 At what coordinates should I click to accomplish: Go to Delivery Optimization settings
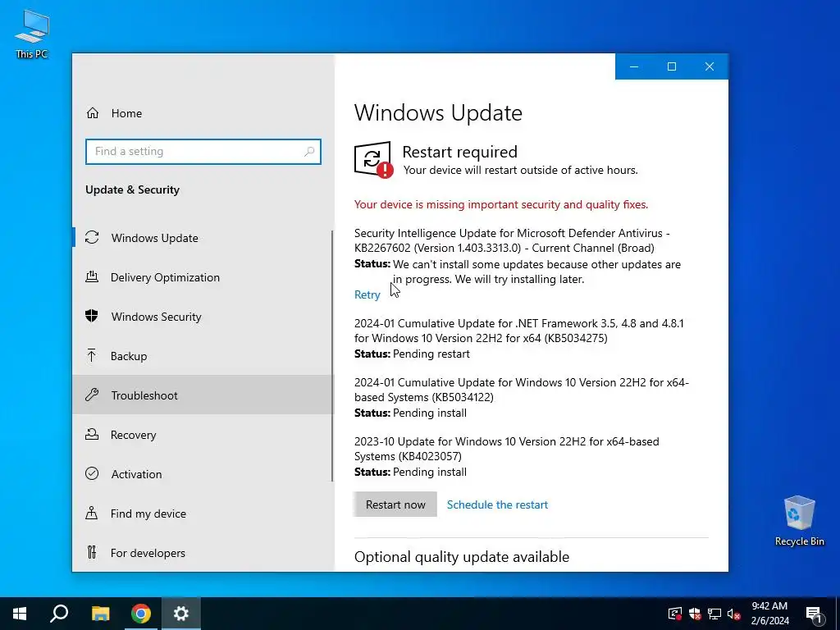203,277
